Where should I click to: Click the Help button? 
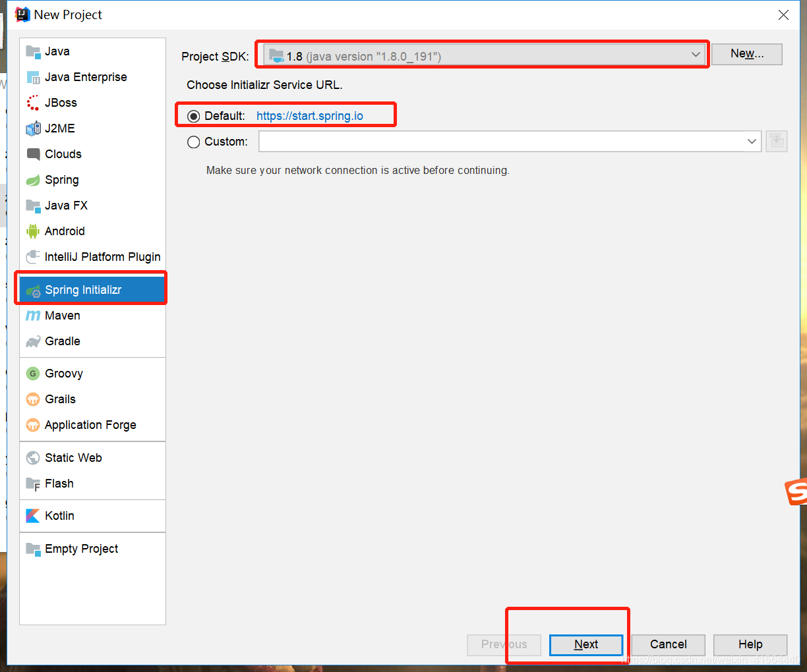750,644
